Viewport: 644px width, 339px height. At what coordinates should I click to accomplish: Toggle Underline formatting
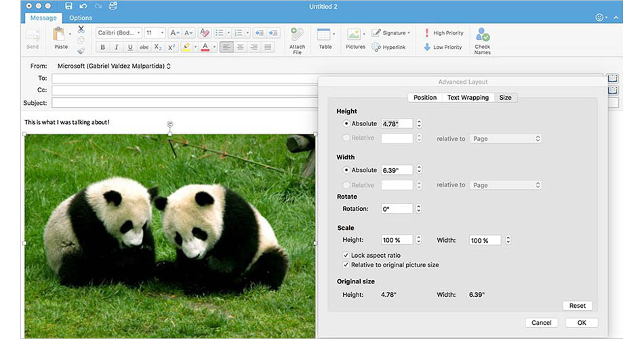[x=130, y=47]
